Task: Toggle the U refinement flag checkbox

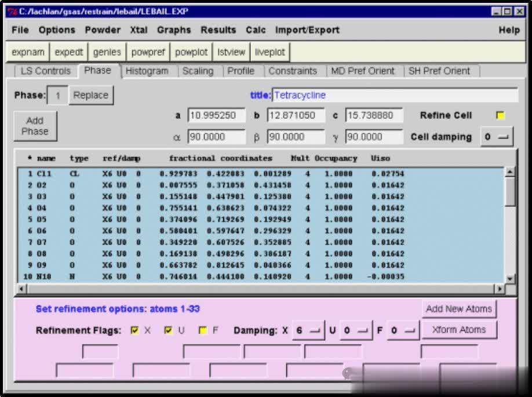Action: [169, 330]
